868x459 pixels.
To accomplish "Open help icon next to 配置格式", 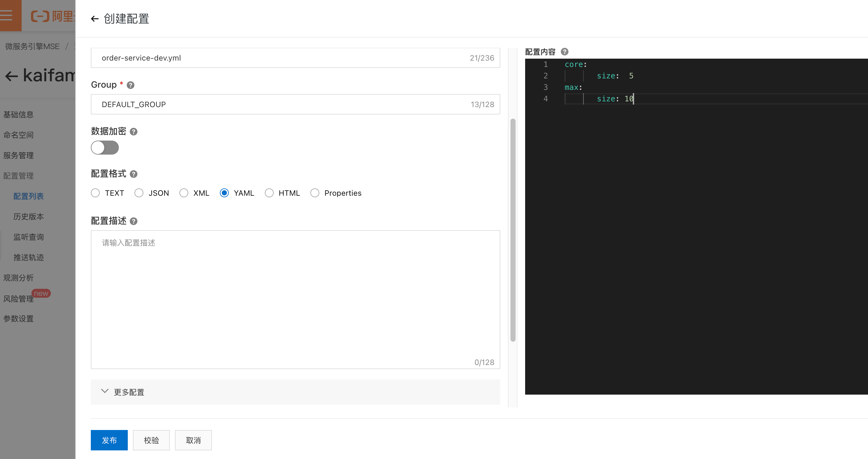I will (x=134, y=174).
